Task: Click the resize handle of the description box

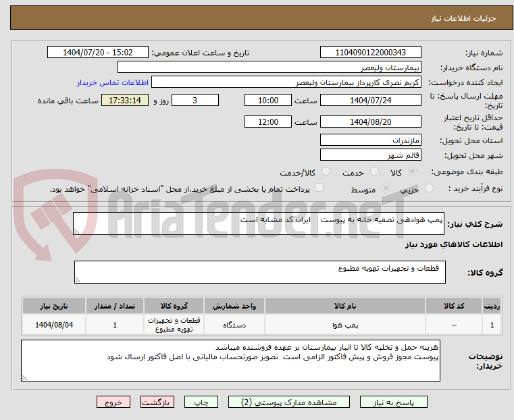Action: [76, 232]
